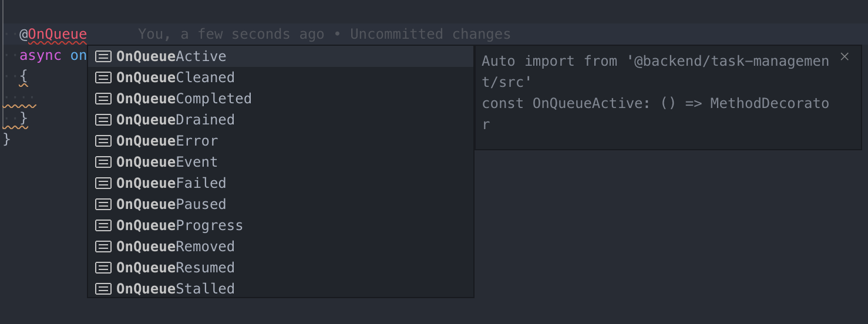This screenshot has height=324, width=868.
Task: Select OnQueueRemoved in the autocomplete list
Action: tap(281, 247)
